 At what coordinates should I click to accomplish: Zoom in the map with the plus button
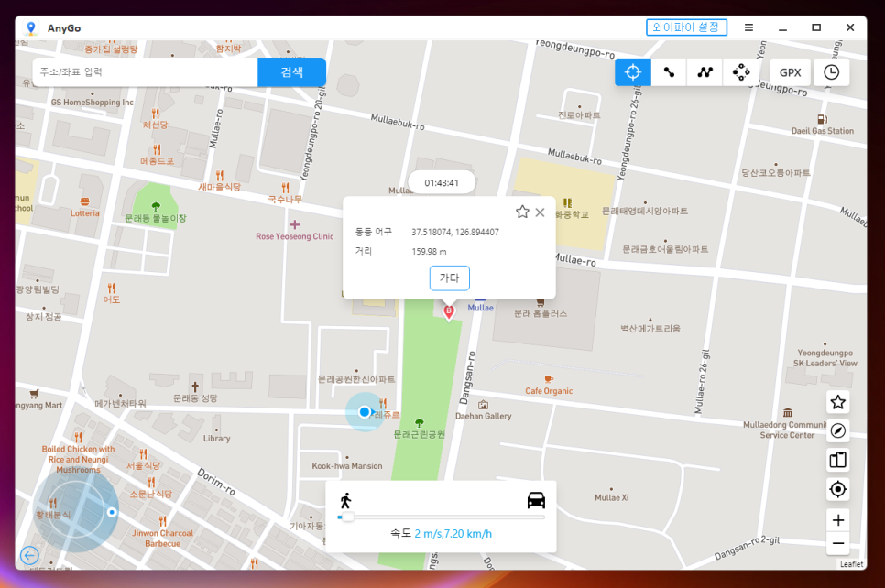coord(838,519)
